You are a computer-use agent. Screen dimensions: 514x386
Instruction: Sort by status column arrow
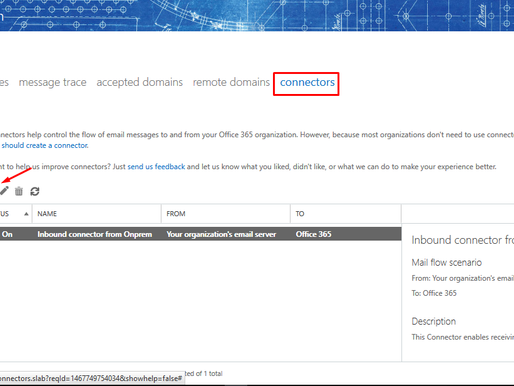[26, 214]
